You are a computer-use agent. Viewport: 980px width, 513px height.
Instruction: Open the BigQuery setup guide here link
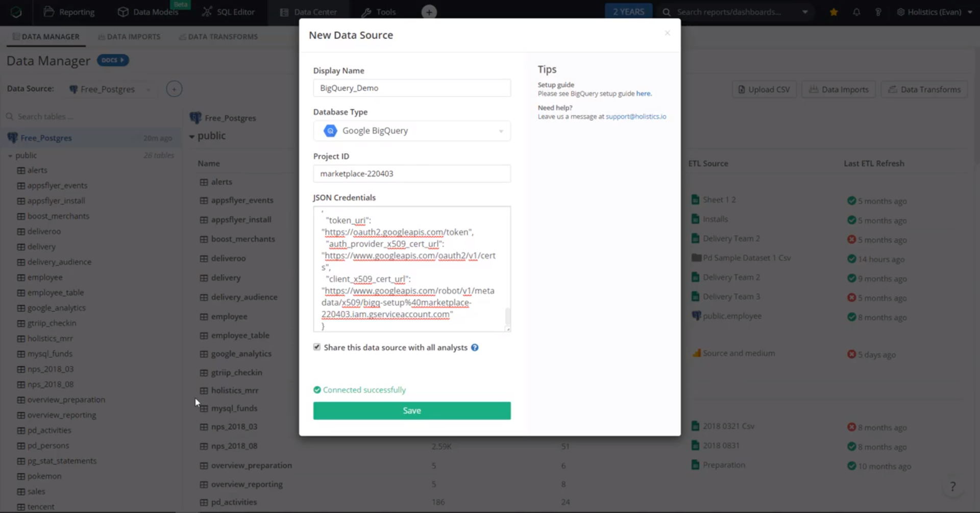(x=643, y=94)
